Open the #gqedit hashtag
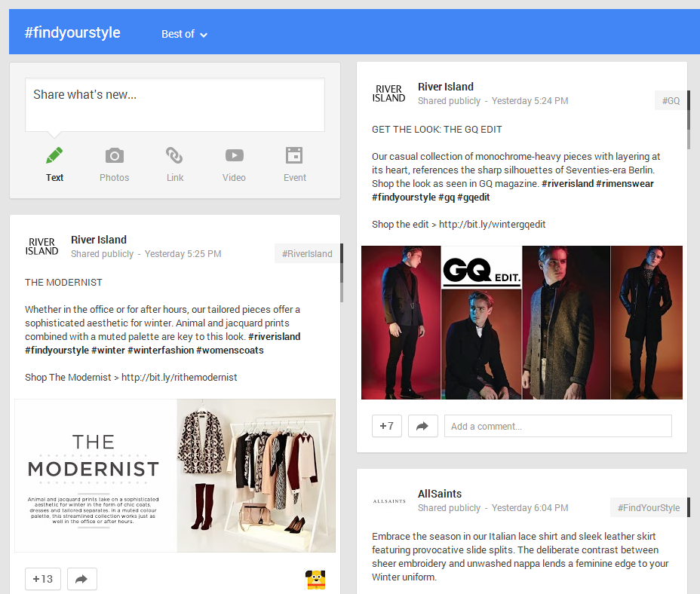 pos(474,197)
